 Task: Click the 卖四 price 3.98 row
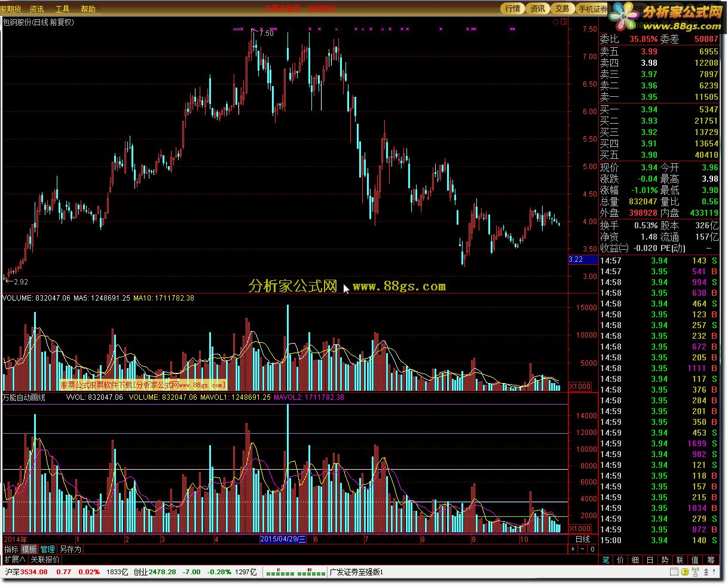659,63
